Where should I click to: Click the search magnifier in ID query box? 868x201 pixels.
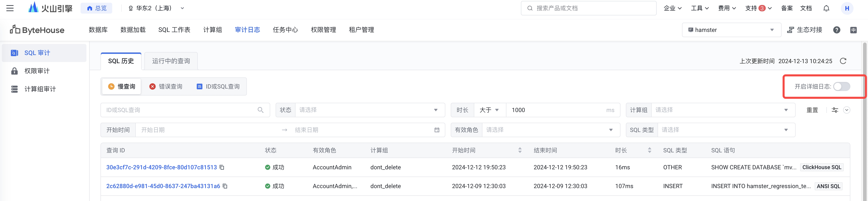coord(260,110)
